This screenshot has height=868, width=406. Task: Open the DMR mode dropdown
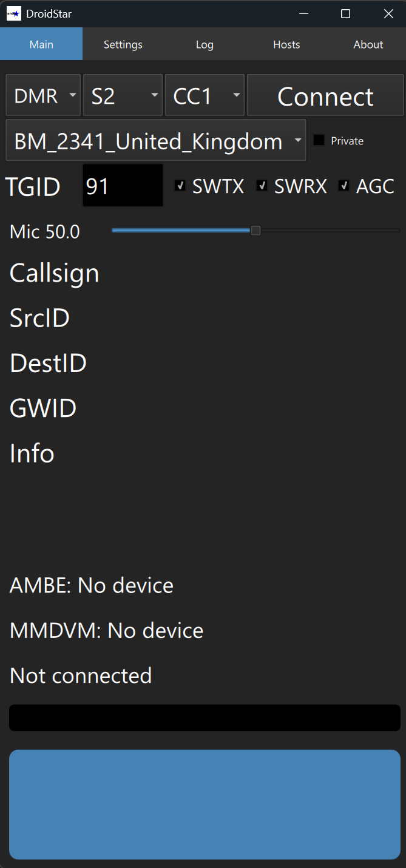[43, 95]
